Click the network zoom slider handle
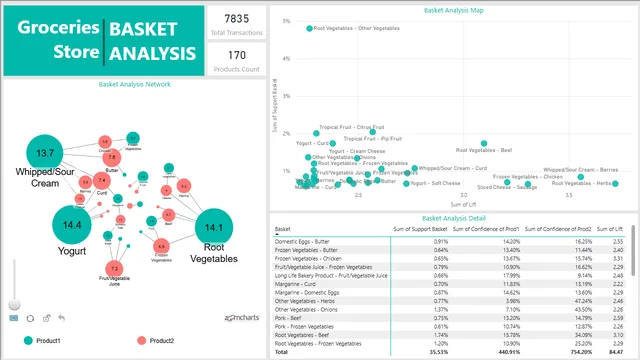Image resolution: width=640 pixels, height=360 pixels. 14,304
